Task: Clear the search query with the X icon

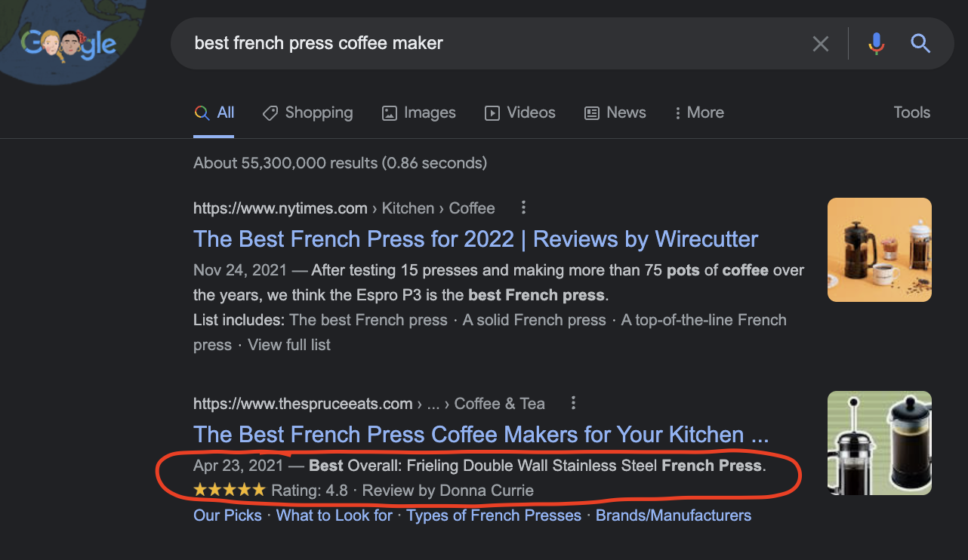Action: (820, 44)
